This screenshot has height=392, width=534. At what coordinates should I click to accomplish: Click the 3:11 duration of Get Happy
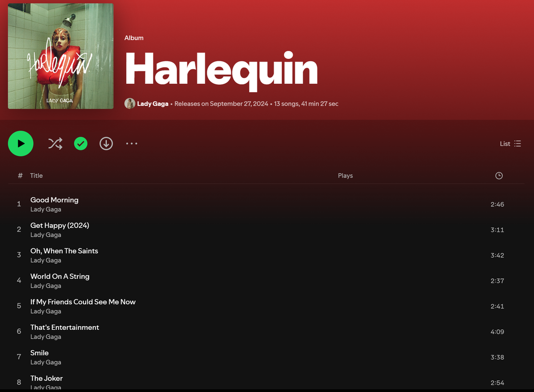click(x=497, y=230)
